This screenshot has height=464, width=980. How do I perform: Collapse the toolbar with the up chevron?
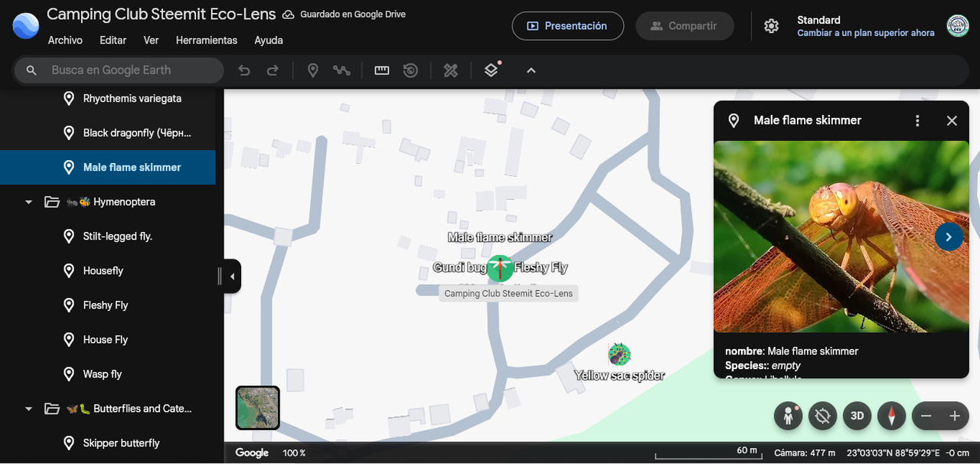point(531,70)
